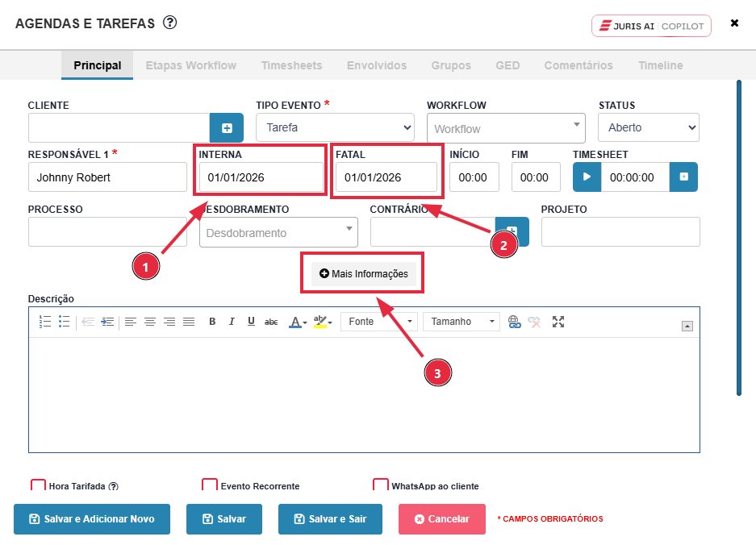Expand Mais Informações section

click(364, 274)
